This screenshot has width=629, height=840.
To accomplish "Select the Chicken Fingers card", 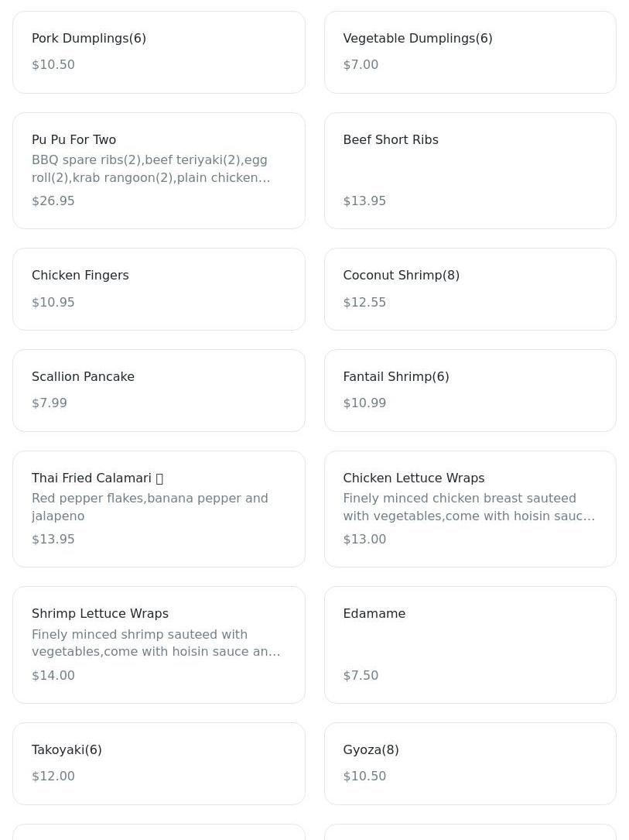I will [159, 289].
